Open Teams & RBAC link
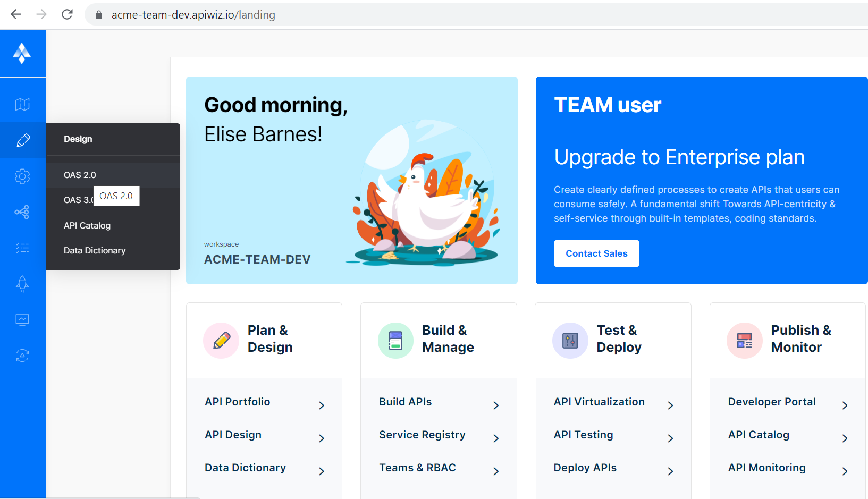 pos(417,468)
